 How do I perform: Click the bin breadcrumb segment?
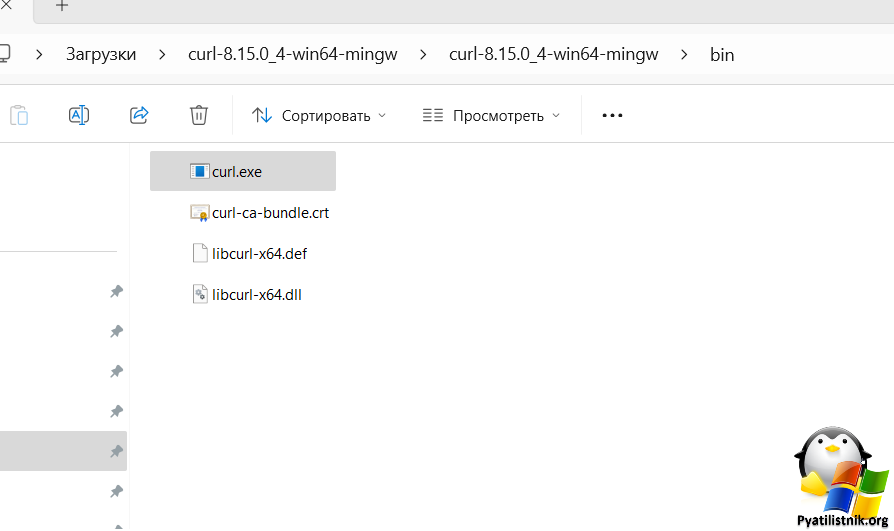coord(722,55)
